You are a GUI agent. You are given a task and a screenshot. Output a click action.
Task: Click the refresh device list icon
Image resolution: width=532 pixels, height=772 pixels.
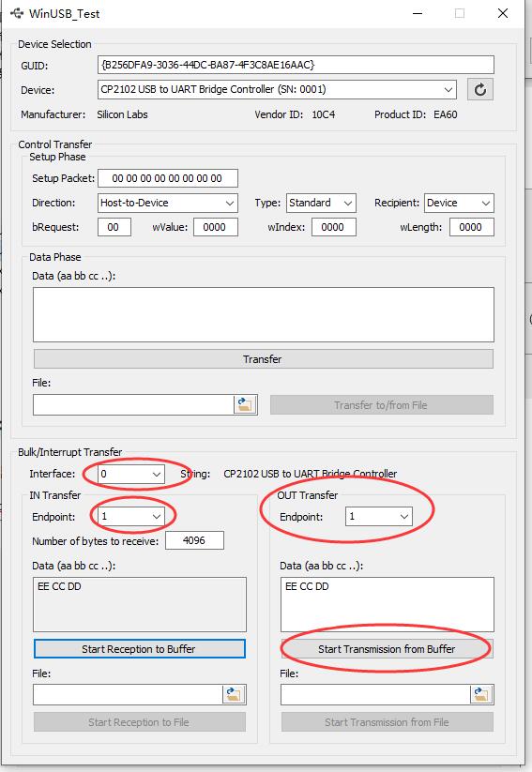pos(480,90)
